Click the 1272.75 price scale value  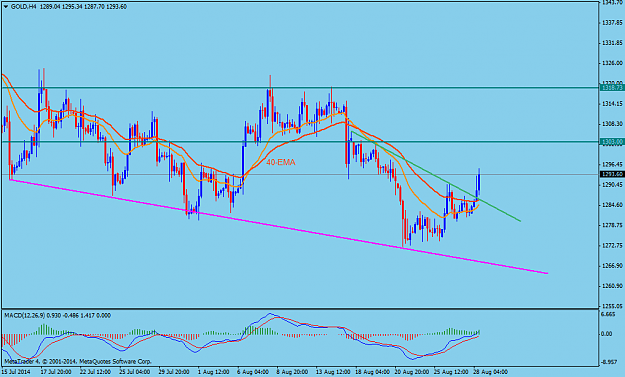(x=613, y=245)
